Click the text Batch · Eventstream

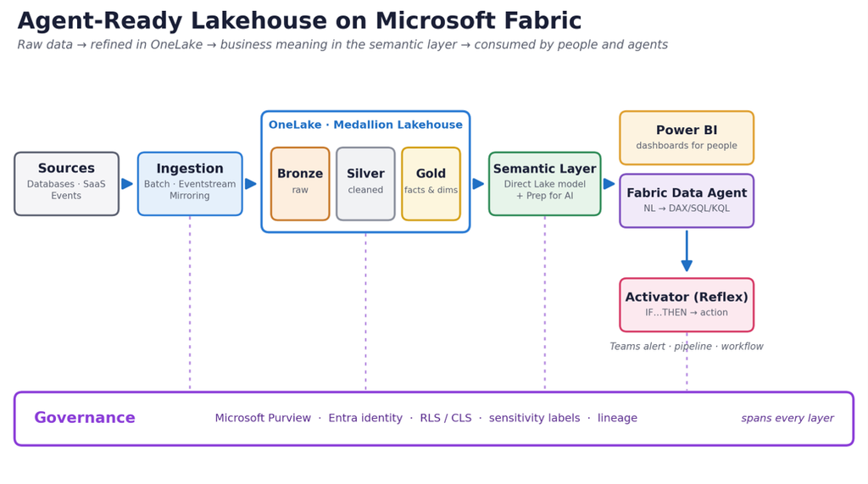point(190,184)
